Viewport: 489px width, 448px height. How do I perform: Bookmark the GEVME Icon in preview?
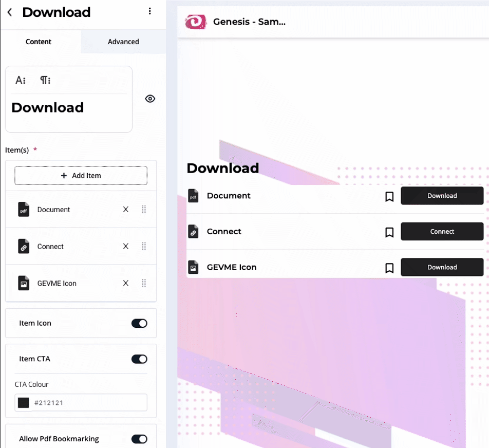click(389, 268)
